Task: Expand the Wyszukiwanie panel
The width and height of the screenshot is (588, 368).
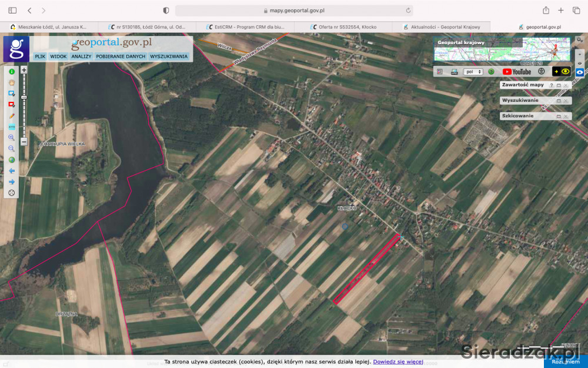Action: [559, 101]
